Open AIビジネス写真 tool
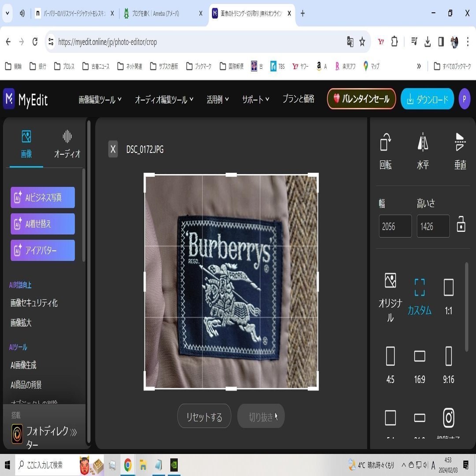476x476 pixels. click(42, 197)
